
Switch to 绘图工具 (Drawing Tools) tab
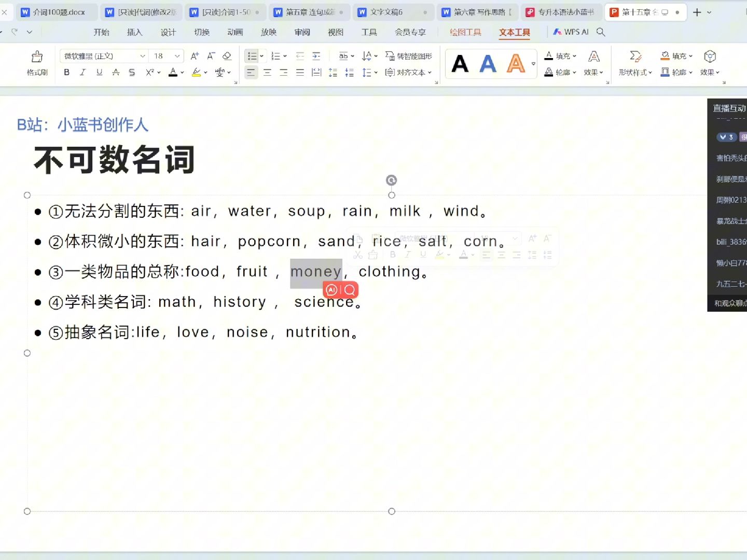coord(465,32)
